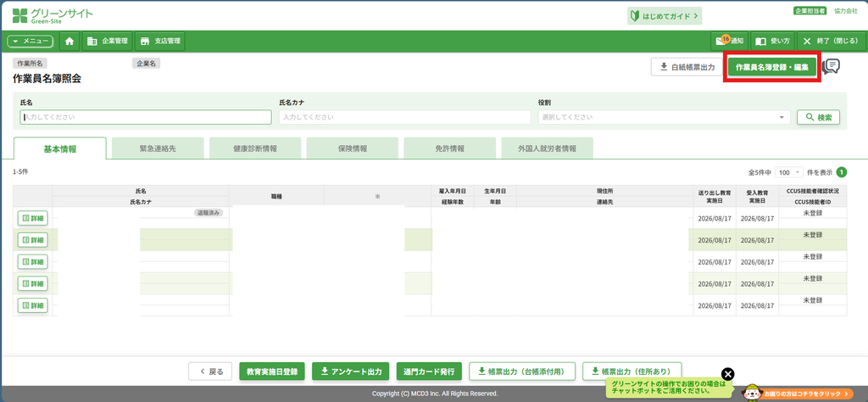Screen dimensions: 868x402
Task: Open the 100 件を表示 page-size dropdown
Action: click(x=789, y=172)
